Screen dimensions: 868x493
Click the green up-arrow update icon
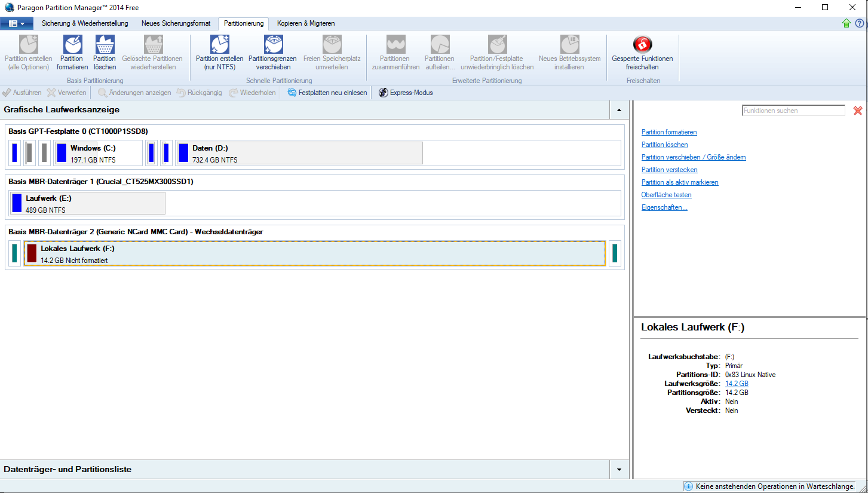[x=846, y=23]
